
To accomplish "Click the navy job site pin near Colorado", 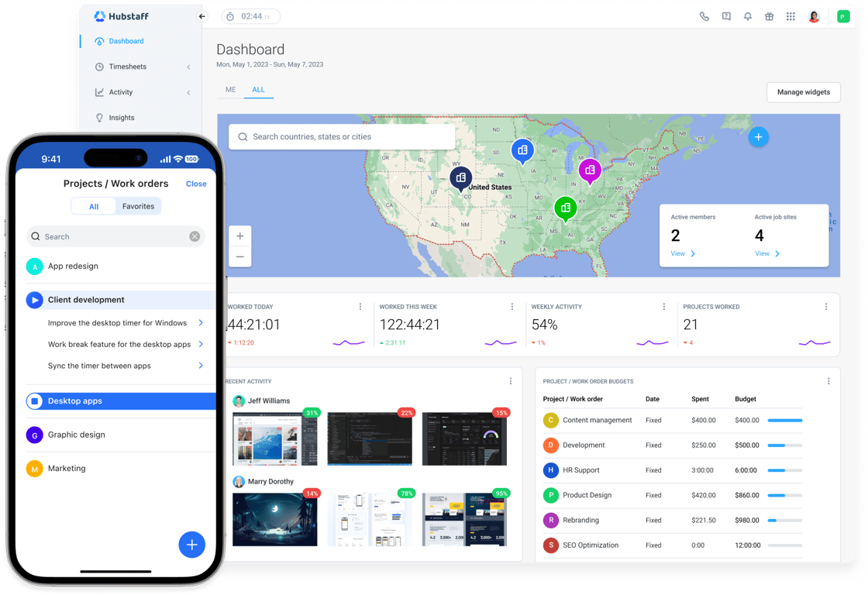I will (x=460, y=179).
